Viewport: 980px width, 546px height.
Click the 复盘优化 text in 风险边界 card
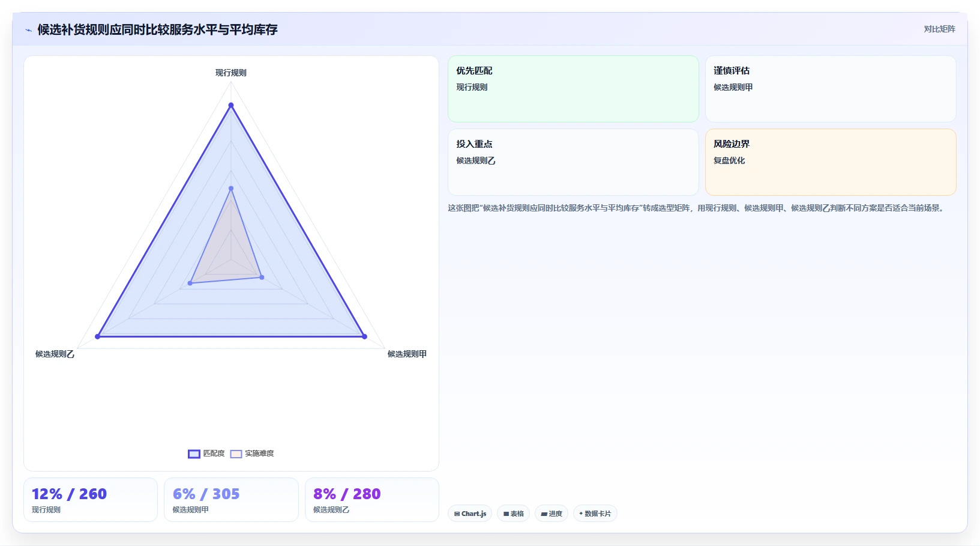pos(729,160)
